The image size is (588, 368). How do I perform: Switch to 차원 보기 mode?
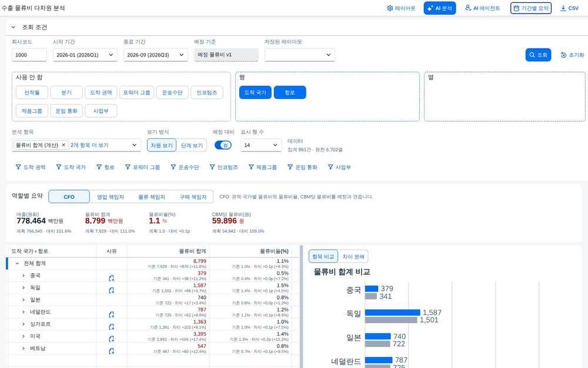(162, 145)
